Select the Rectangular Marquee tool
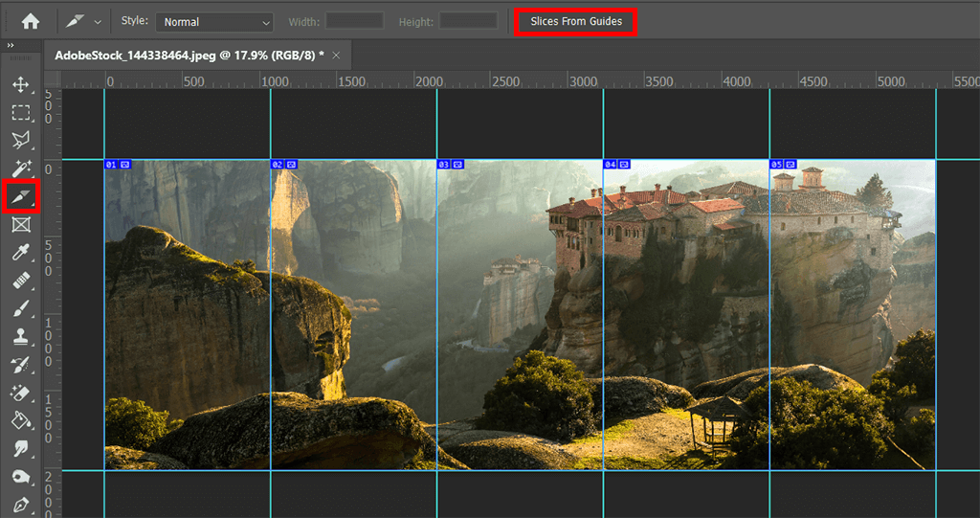 pos(21,113)
